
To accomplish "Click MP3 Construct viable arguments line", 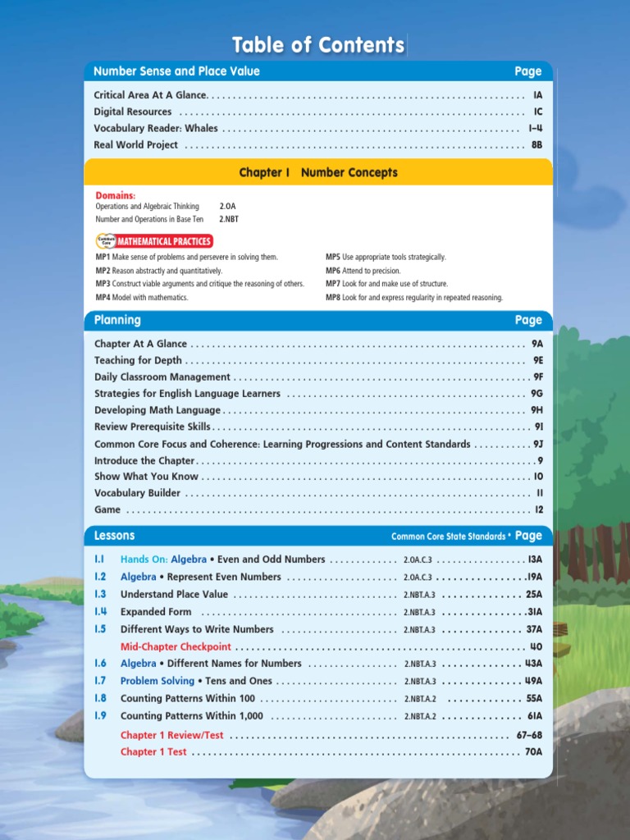I will (200, 284).
